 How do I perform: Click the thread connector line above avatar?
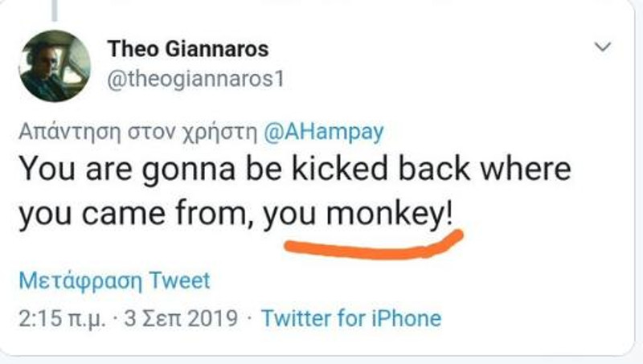click(55, 10)
